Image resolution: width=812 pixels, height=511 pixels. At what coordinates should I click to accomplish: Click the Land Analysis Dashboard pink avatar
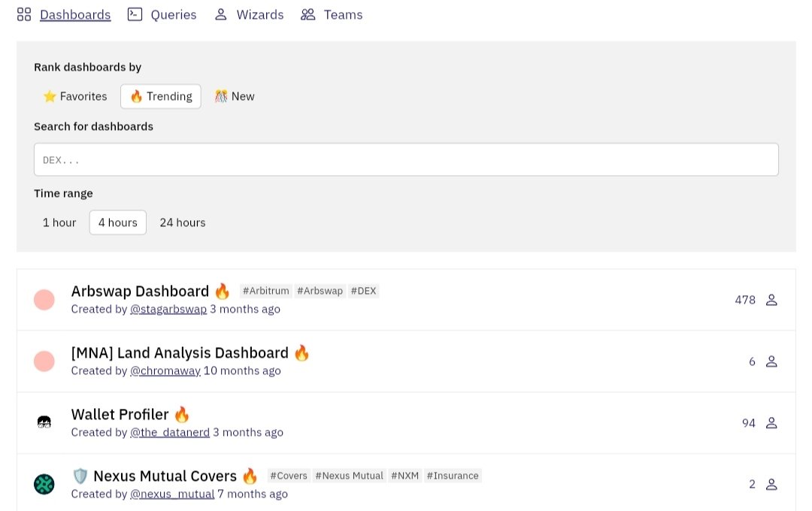44,361
